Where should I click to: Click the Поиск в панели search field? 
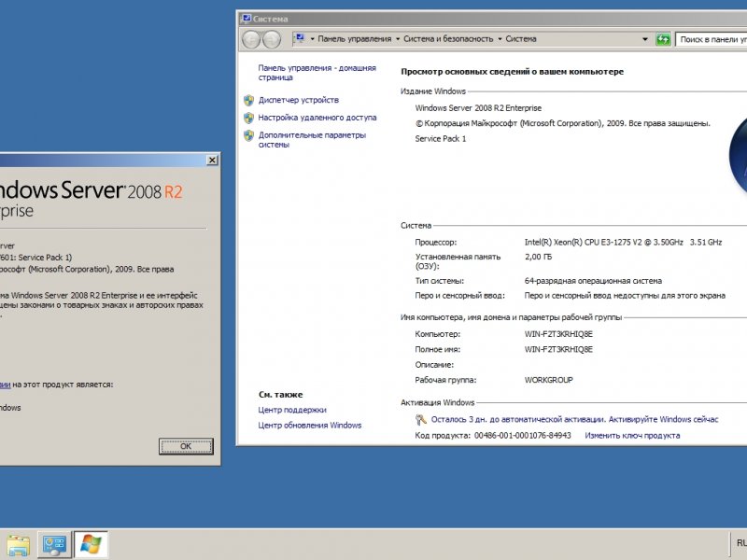tap(711, 39)
